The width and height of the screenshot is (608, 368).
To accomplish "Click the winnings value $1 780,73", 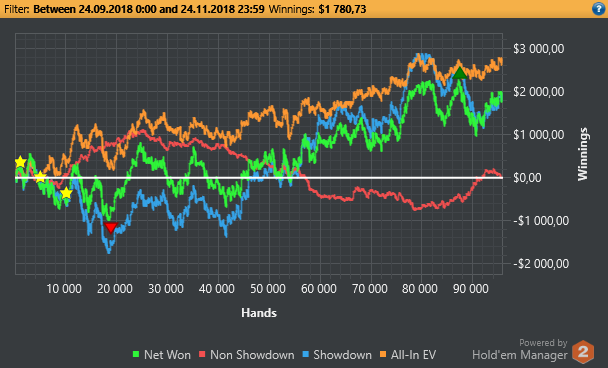I will [x=342, y=9].
